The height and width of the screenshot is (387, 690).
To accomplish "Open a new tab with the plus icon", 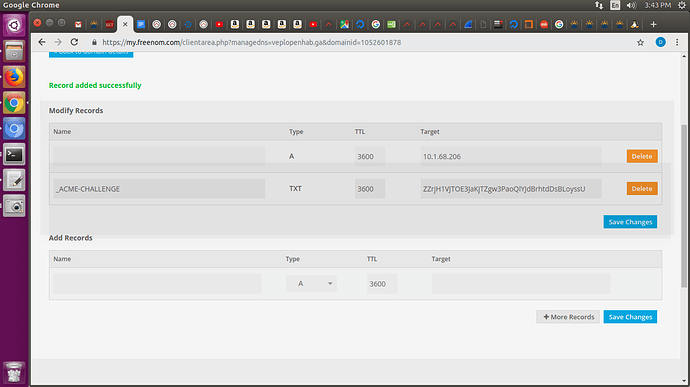I will pos(653,24).
